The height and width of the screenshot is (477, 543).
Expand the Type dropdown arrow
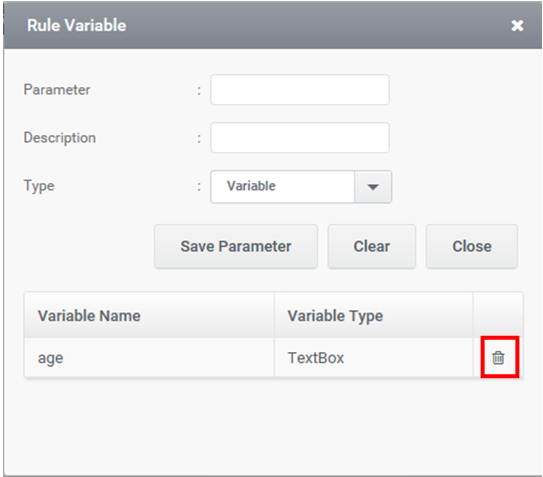pyautogui.click(x=373, y=187)
